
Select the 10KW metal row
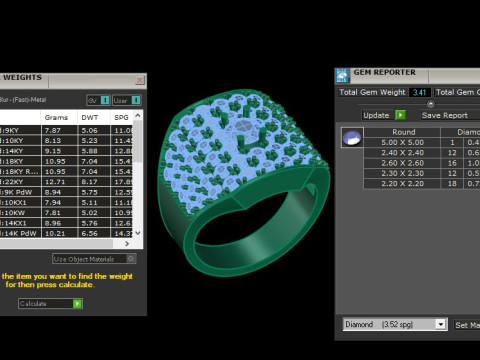click(67, 213)
